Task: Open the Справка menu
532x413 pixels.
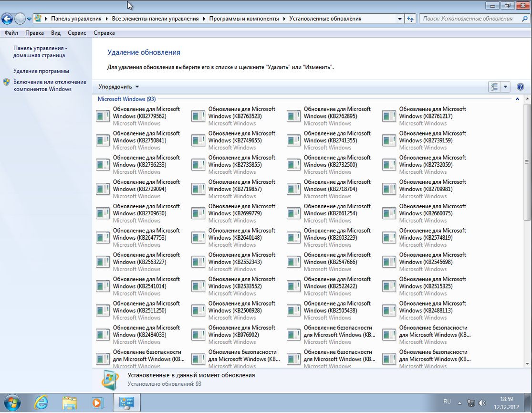Action: coord(104,33)
